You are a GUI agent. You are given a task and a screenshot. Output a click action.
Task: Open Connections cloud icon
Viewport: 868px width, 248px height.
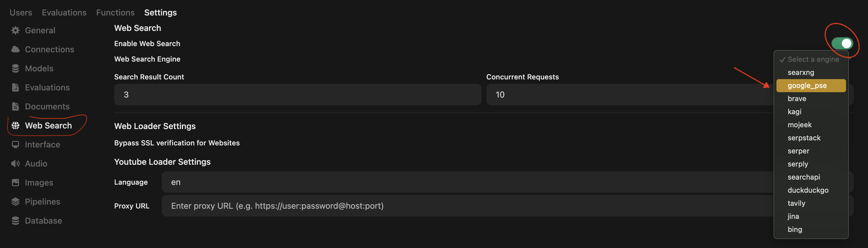pos(15,49)
